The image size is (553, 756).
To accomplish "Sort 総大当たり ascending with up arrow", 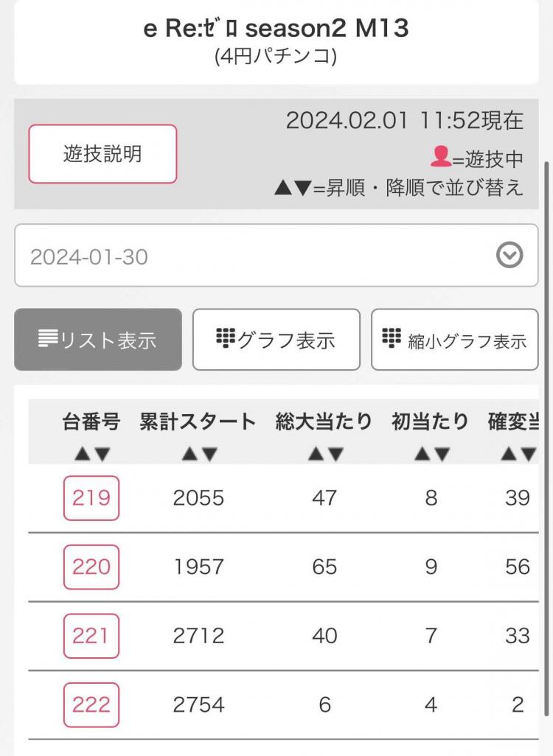I will (316, 454).
